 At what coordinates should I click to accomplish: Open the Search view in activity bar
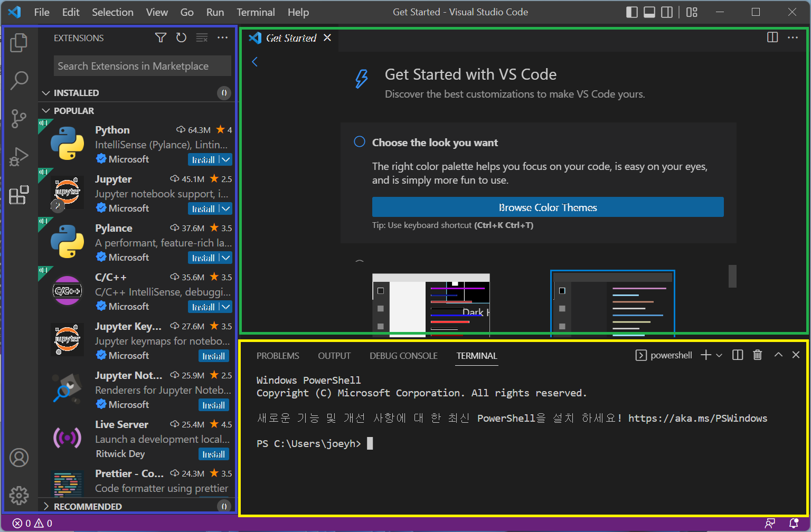[x=19, y=80]
